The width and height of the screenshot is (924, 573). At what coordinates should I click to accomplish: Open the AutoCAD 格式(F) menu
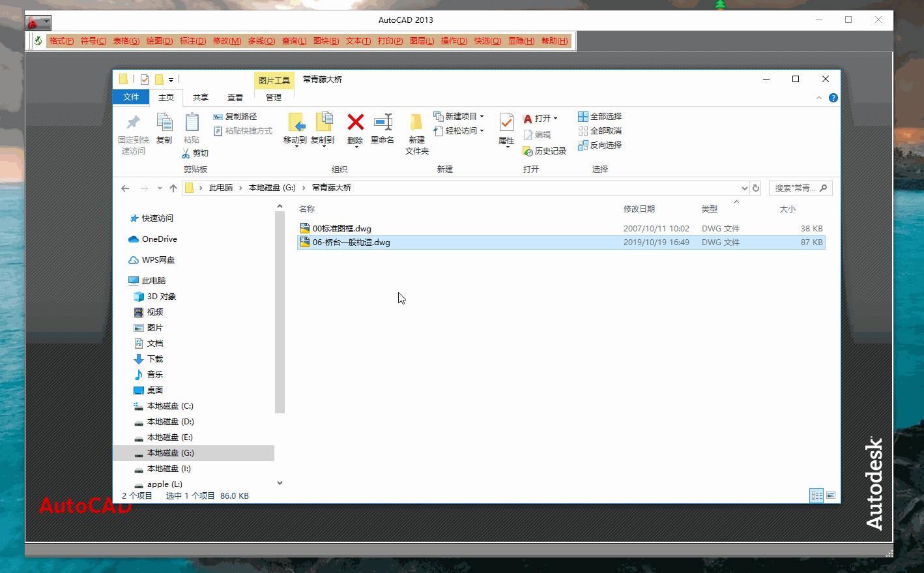click(x=62, y=41)
